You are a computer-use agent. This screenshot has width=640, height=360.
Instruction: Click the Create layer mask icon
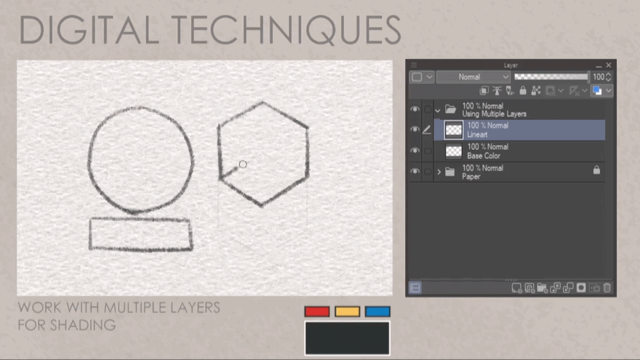[581, 288]
